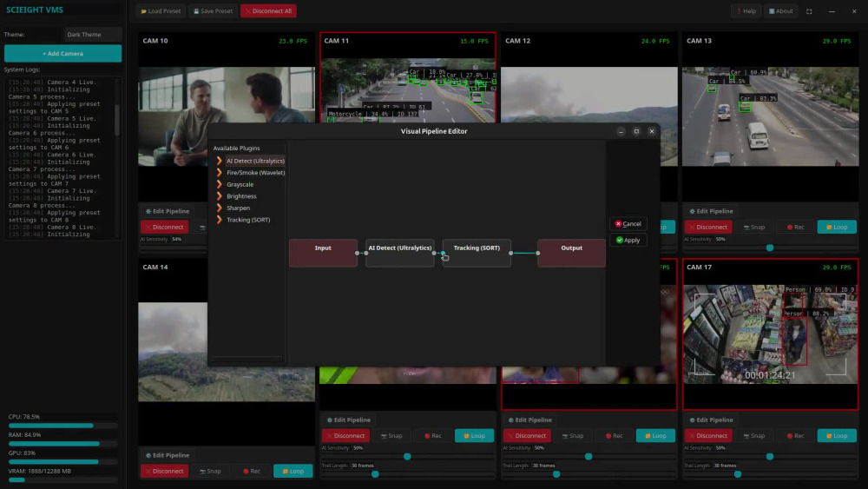
Task: Disconnect CAM 10
Action: coord(164,227)
